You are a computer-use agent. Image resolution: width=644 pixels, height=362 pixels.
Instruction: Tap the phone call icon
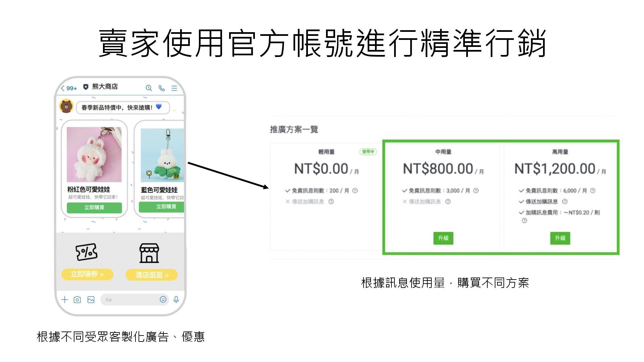162,88
